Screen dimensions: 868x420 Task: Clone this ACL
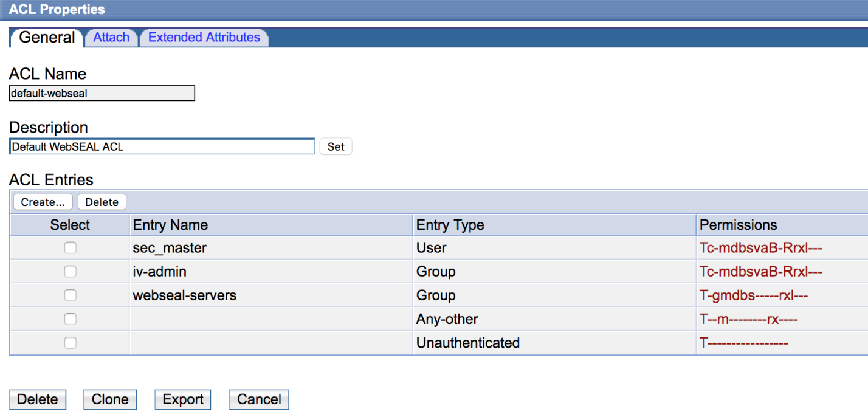109,399
